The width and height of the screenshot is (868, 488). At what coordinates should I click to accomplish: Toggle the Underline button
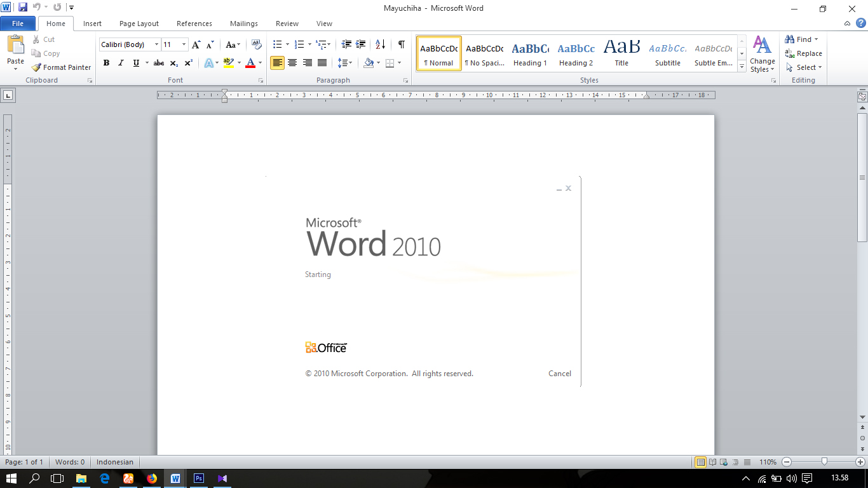[135, 63]
